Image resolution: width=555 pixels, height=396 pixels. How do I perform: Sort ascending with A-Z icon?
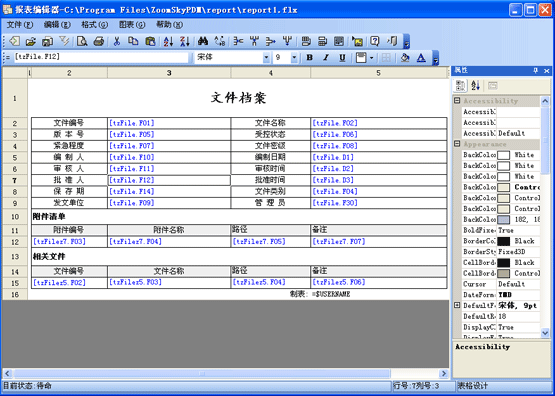[x=168, y=41]
